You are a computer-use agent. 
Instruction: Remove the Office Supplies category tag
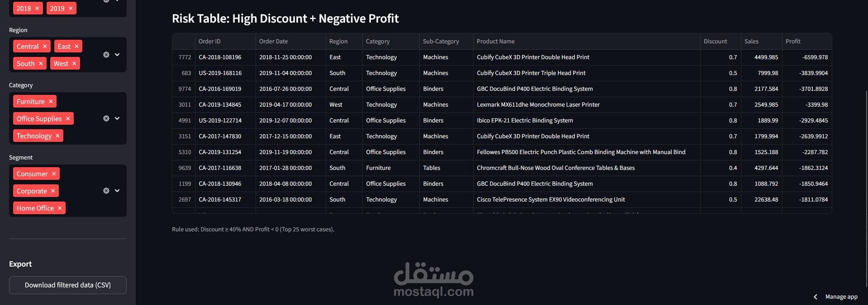coord(68,118)
